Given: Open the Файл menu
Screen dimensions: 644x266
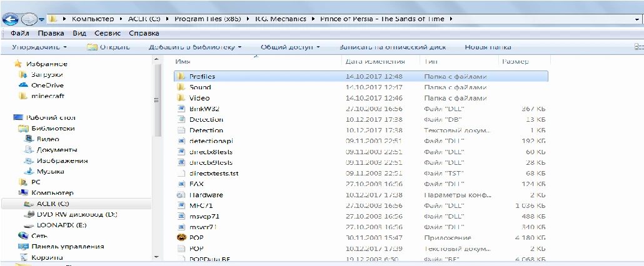Looking at the screenshot, I should tap(20, 33).
